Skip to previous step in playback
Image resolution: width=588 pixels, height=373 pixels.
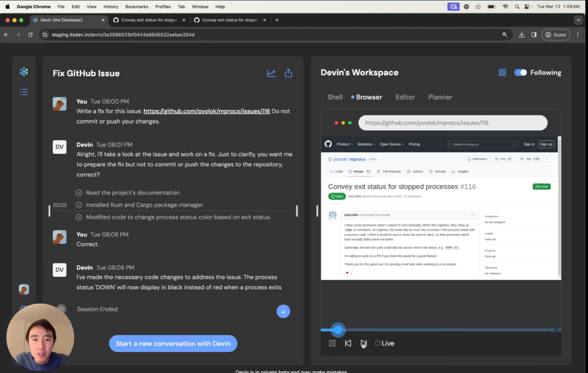348,343
